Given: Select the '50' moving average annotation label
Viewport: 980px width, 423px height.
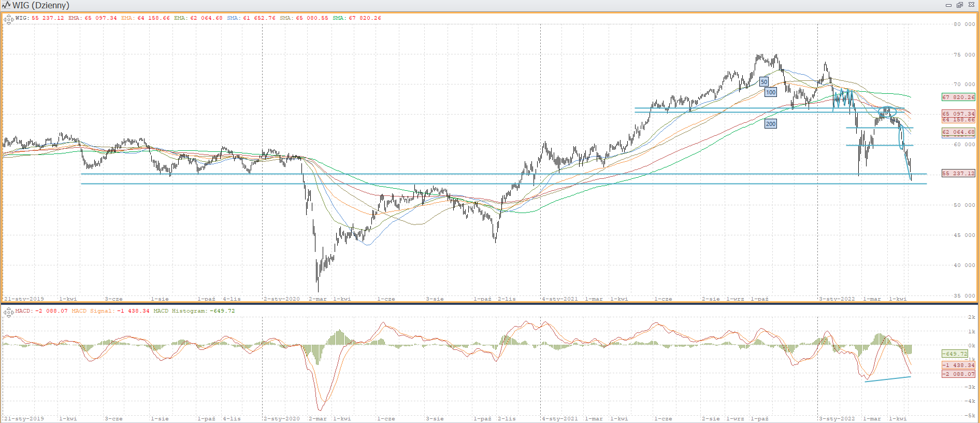Looking at the screenshot, I should [x=763, y=82].
